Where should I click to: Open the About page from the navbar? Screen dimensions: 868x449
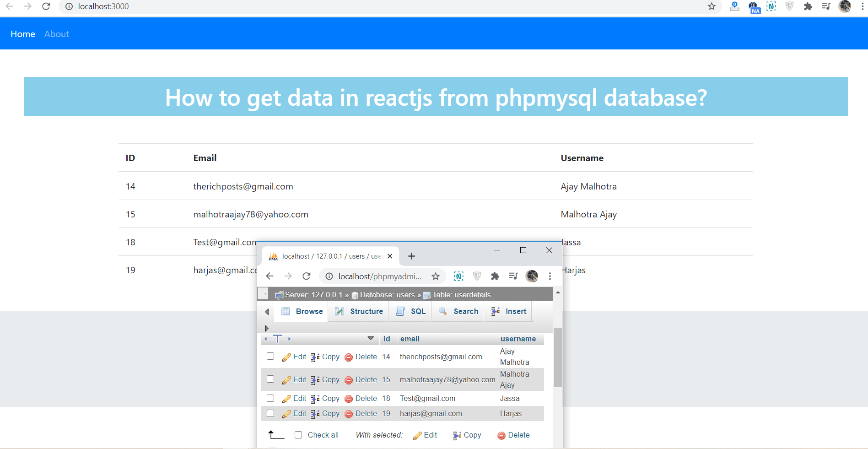(x=56, y=33)
